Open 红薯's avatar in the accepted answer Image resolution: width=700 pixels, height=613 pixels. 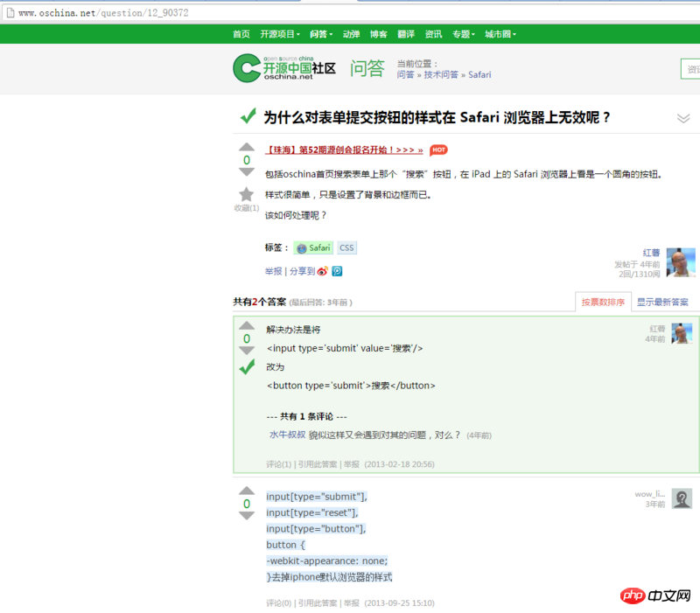(x=682, y=333)
